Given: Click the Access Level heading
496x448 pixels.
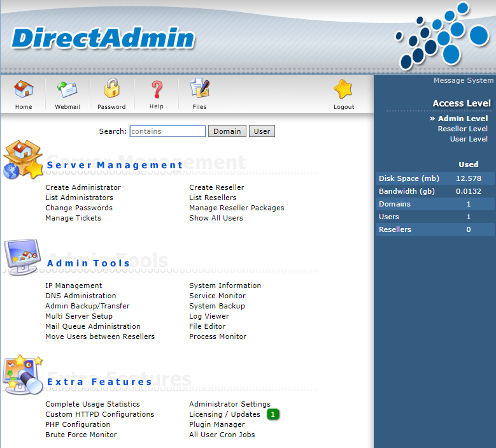Looking at the screenshot, I should [462, 103].
